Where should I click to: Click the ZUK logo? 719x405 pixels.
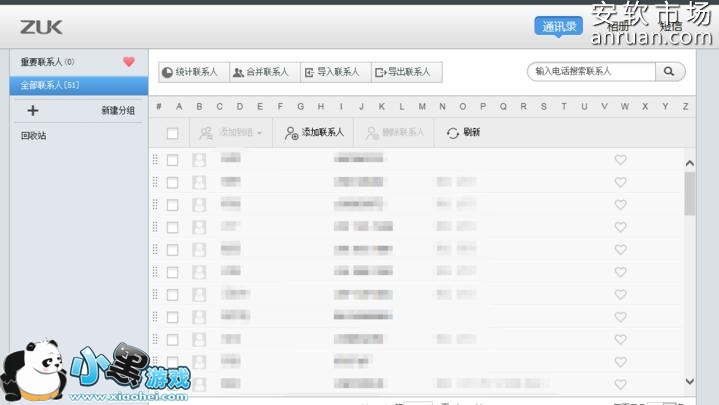(x=41, y=27)
